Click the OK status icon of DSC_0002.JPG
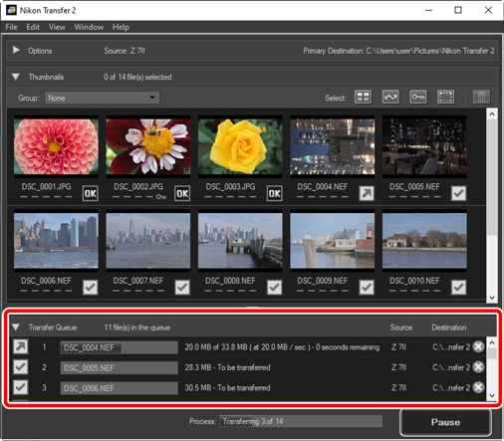 [182, 193]
